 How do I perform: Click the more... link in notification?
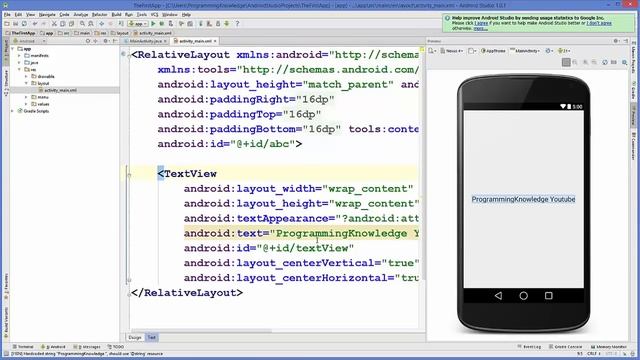[x=480, y=29]
